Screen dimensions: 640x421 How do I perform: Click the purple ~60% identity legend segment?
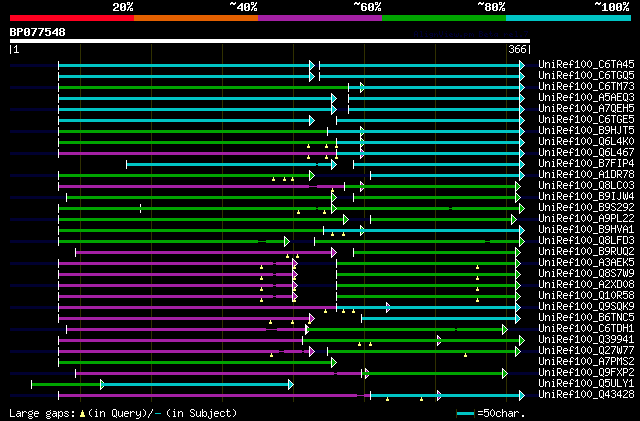pos(320,18)
